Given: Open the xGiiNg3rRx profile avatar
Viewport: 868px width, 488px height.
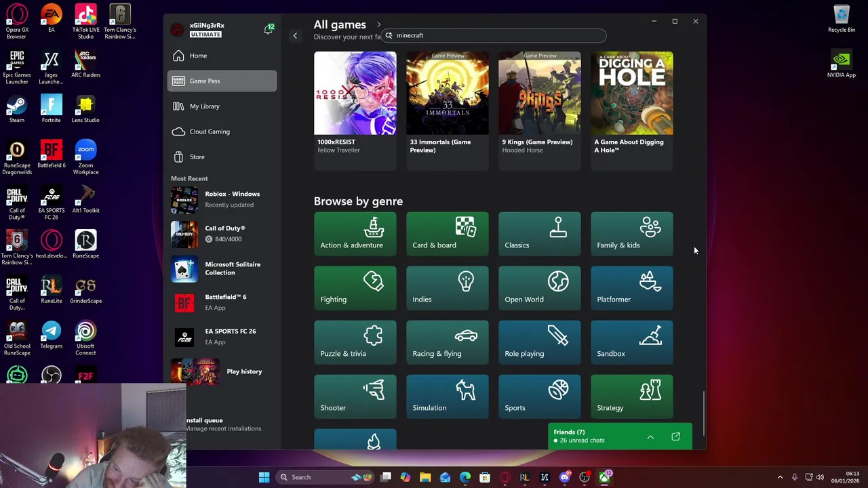Looking at the screenshot, I should click(x=177, y=29).
